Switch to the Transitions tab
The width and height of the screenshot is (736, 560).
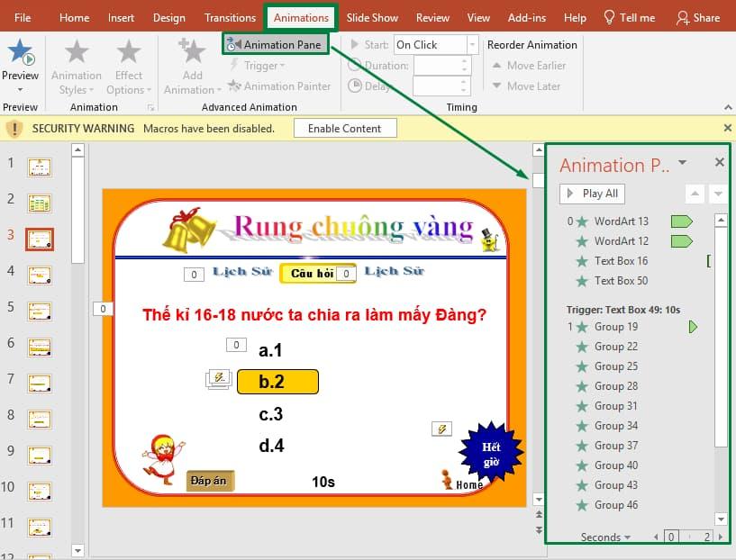pyautogui.click(x=230, y=16)
